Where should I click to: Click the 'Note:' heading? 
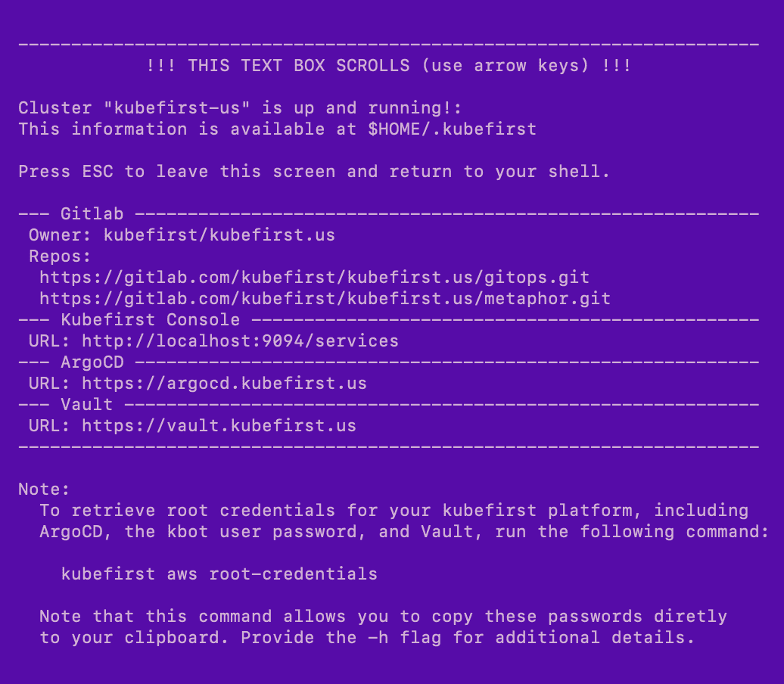point(44,489)
